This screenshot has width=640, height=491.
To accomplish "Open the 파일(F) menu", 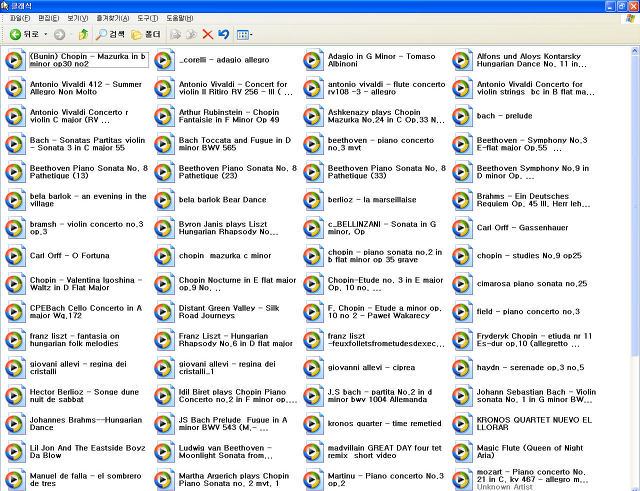I will coord(20,18).
